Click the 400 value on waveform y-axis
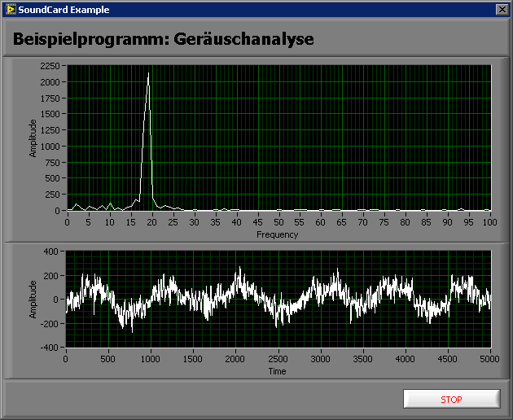Screen dimensions: 513x420 click(x=51, y=252)
